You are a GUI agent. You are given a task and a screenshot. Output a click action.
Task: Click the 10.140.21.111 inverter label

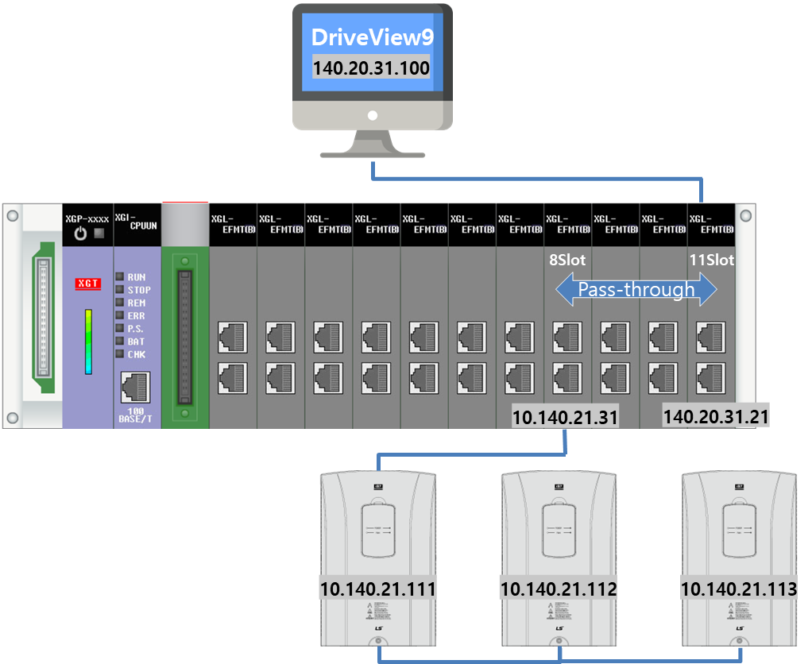(x=377, y=589)
